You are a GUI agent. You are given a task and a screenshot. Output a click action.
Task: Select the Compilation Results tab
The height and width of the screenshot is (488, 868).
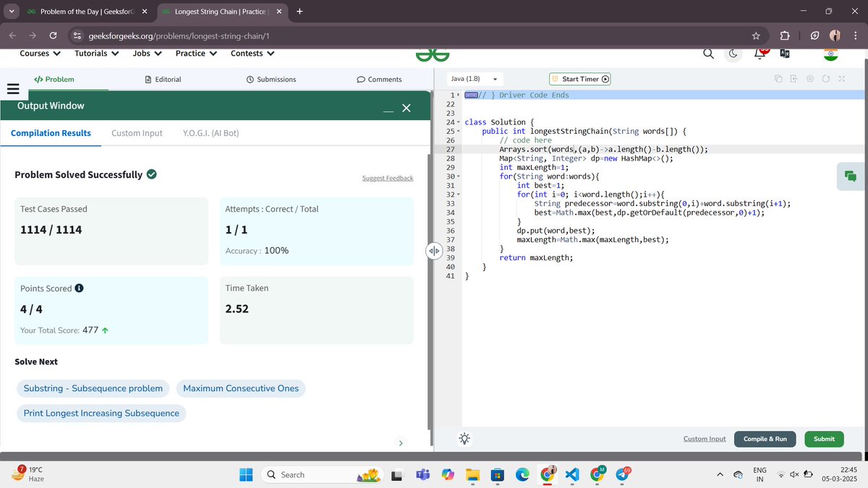point(51,133)
